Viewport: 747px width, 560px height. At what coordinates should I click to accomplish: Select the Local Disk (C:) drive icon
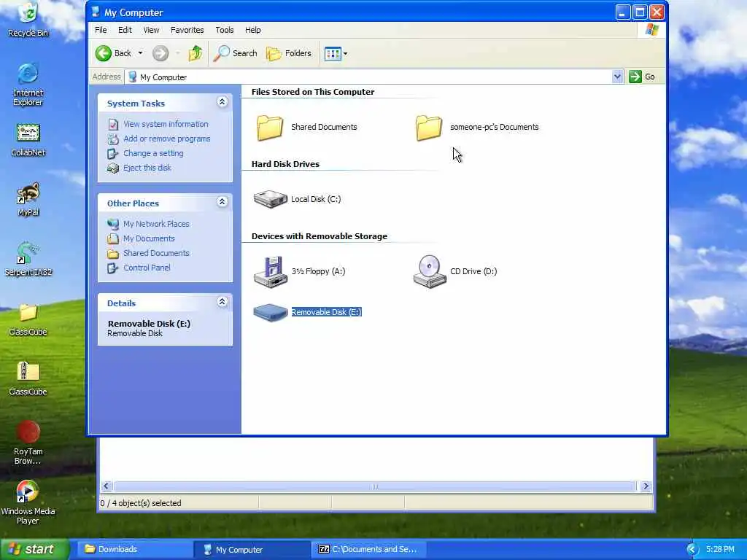(x=270, y=199)
